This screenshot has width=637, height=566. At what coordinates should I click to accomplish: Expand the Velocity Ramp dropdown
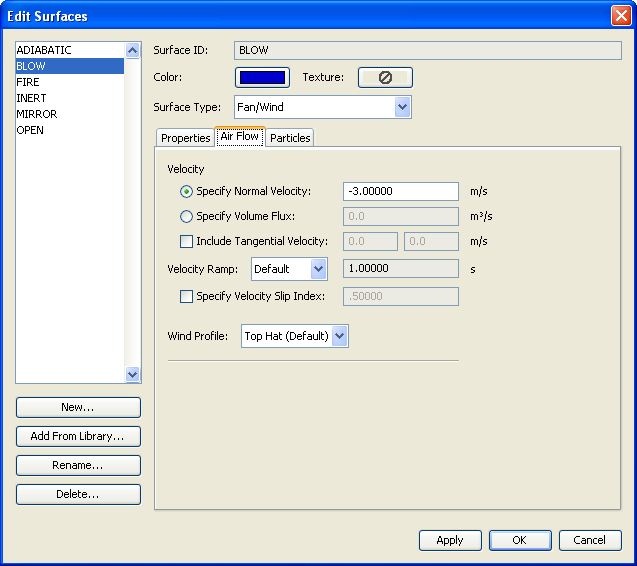point(318,269)
